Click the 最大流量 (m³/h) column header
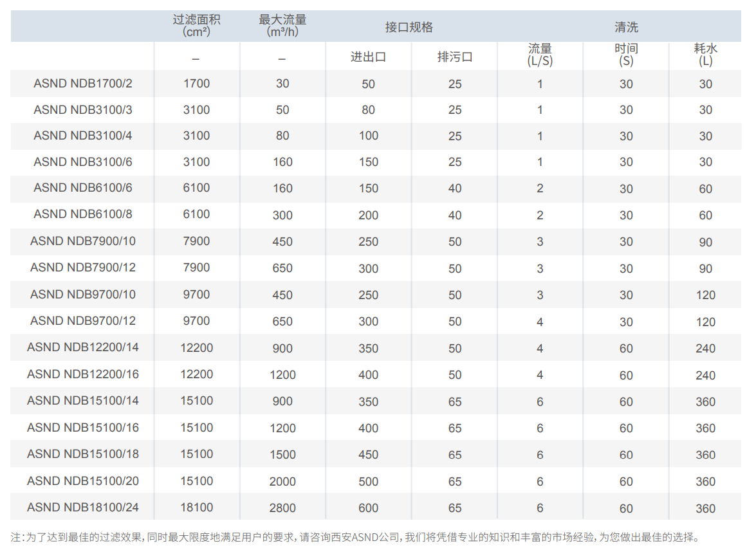The image size is (756, 550). 282,26
